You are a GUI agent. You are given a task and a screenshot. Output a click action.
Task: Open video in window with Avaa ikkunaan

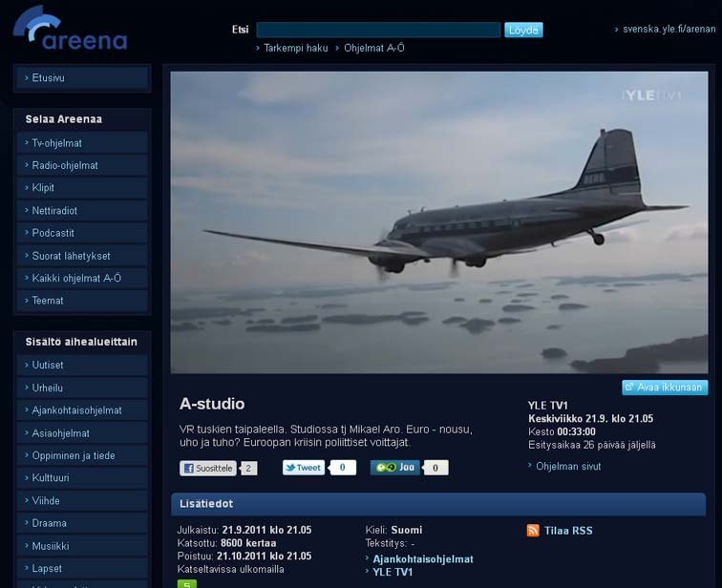[x=665, y=388]
